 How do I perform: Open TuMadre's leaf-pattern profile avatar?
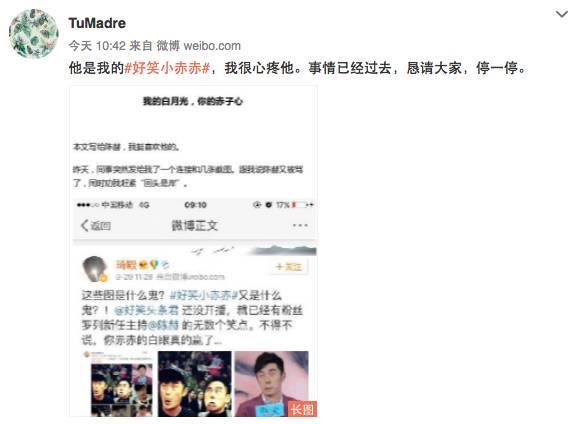[34, 34]
